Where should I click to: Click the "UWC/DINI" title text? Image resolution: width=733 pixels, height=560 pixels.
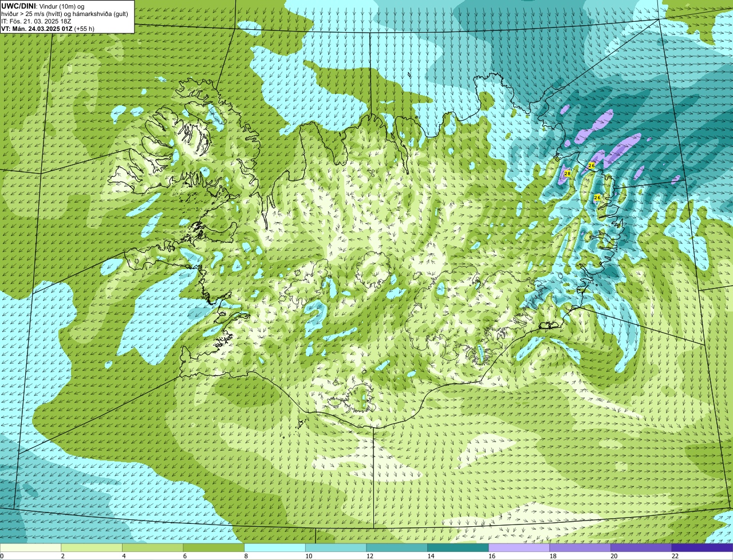tap(18, 5)
